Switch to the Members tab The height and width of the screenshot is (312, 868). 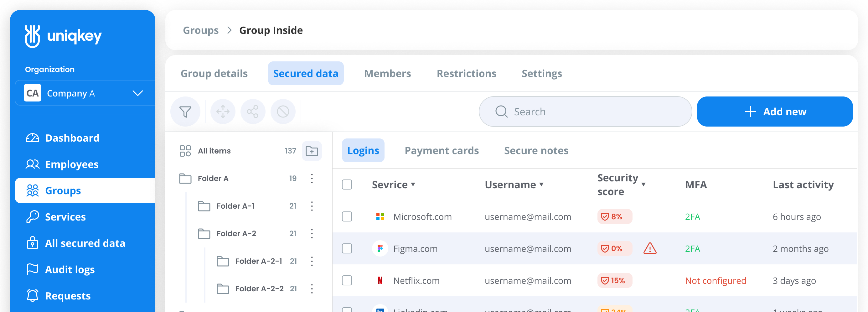pyautogui.click(x=387, y=73)
